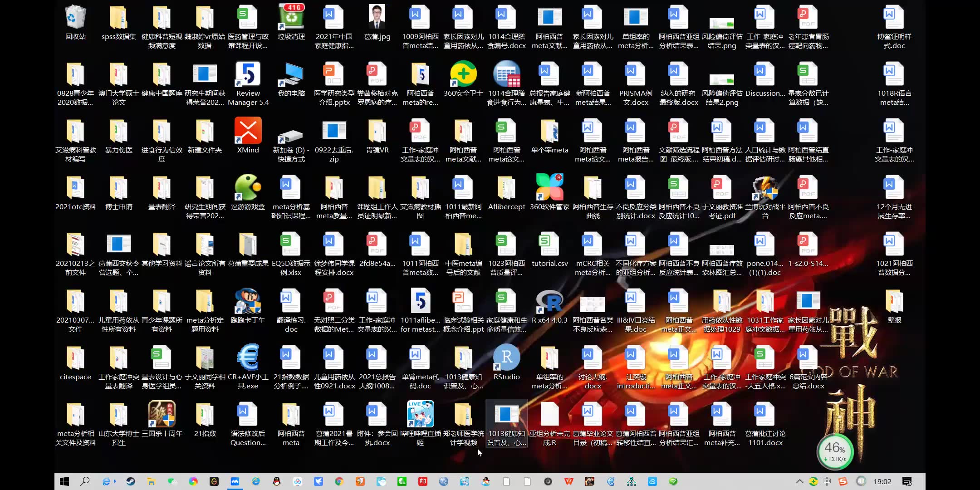
Task: Open Google Chrome from taskbar
Action: (x=339, y=481)
